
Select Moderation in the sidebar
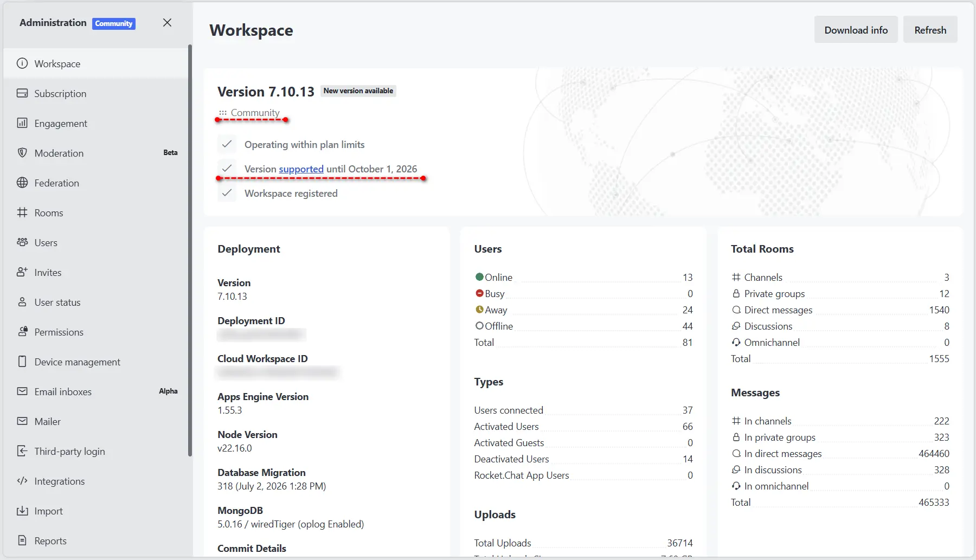[96, 153]
